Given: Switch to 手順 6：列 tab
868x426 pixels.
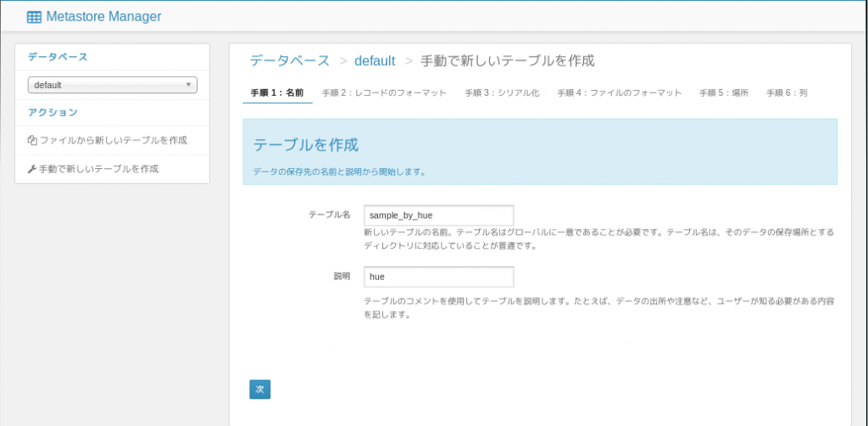Looking at the screenshot, I should coord(787,93).
